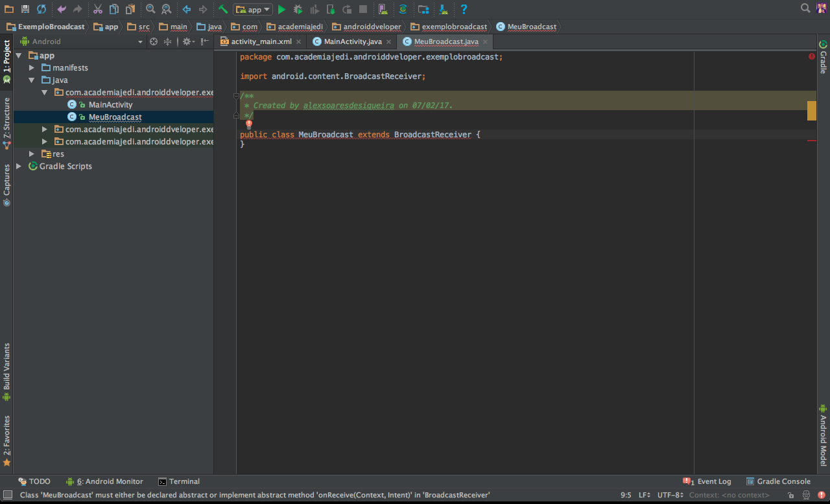Run the app with green play button
Viewport: 830px width, 504px height.
[281, 9]
